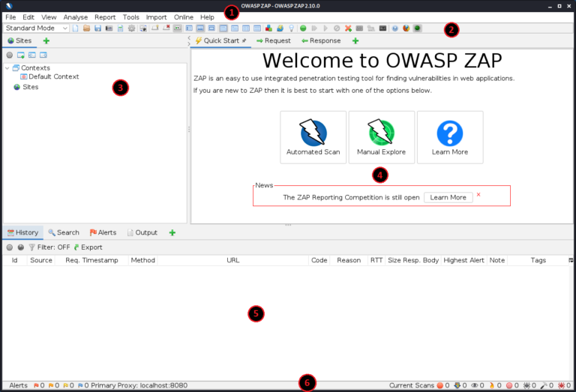Launch browser with the Firefox icon
Viewport: 576px width, 392px height.
click(406, 28)
